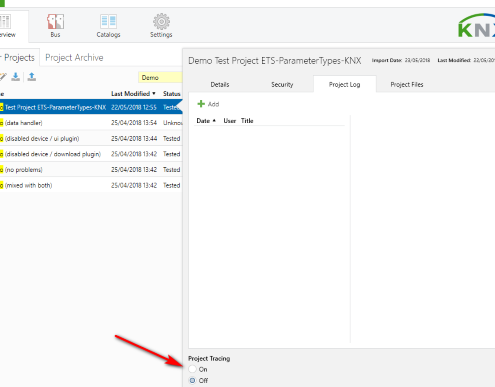Click the Status column header
This screenshot has width=495, height=387.
172,94
